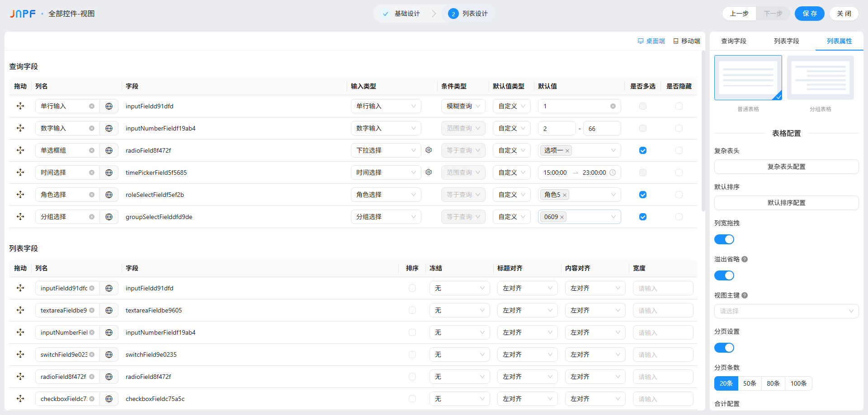This screenshot has height=415, width=868.
Task: Clear the 角色选择 column name field
Action: [92, 195]
